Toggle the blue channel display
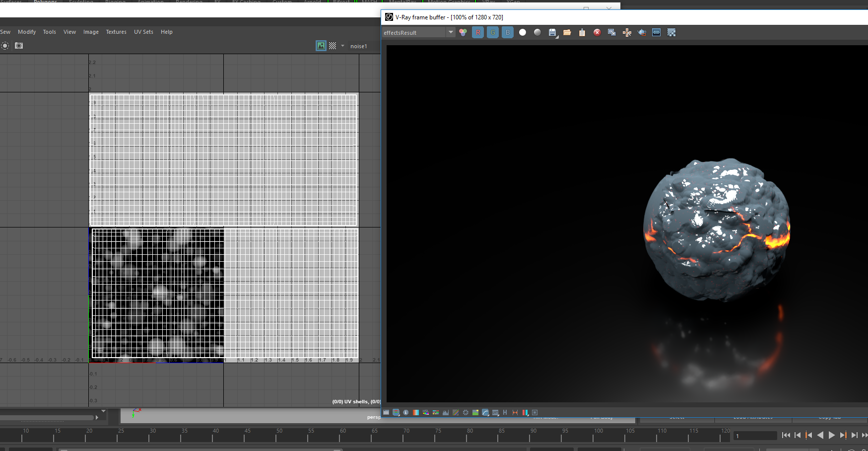The image size is (868, 451). 507,32
